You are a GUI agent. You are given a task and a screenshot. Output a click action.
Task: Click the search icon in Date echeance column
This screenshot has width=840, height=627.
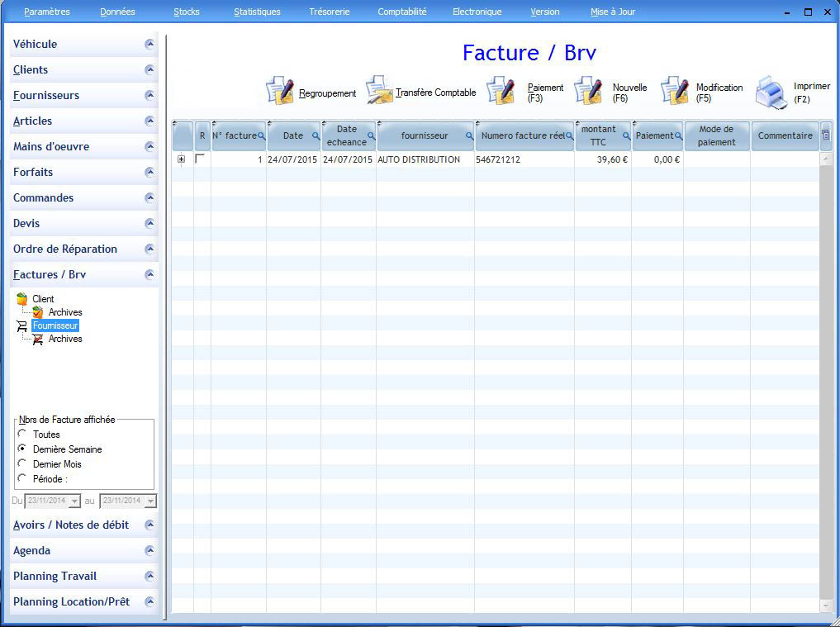pyautogui.click(x=371, y=136)
